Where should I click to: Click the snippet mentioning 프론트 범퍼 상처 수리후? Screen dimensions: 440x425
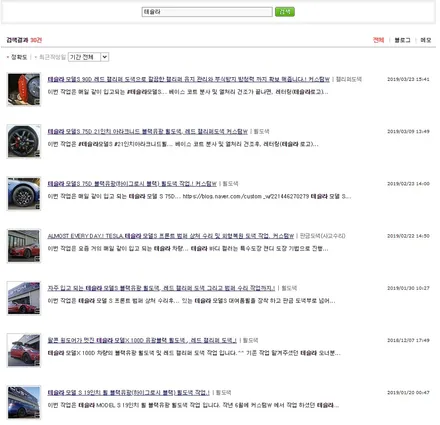(x=191, y=301)
